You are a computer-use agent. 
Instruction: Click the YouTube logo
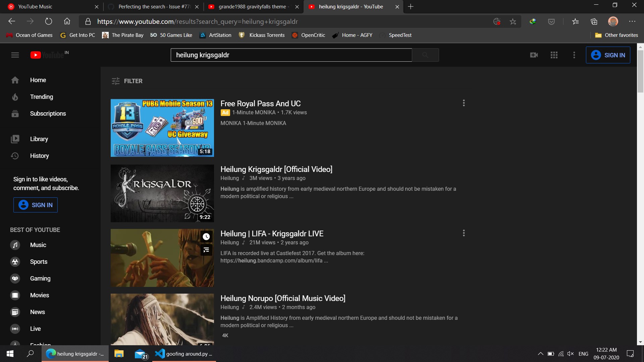click(47, 55)
